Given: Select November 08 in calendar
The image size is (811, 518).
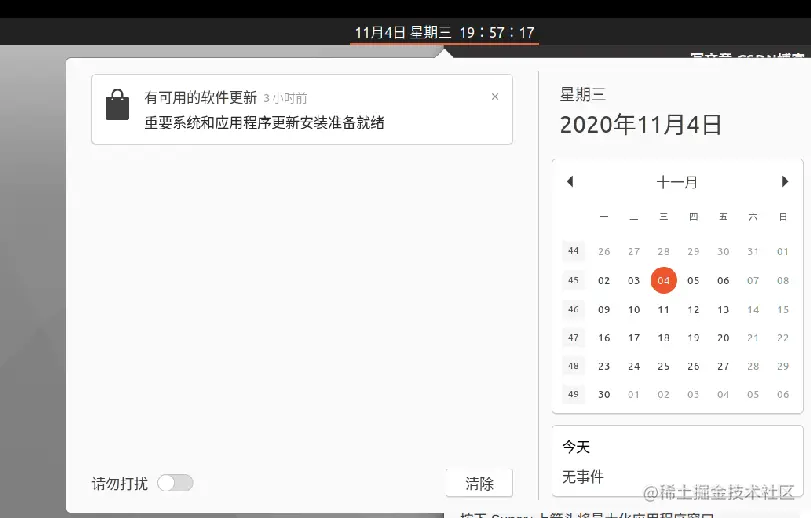Looking at the screenshot, I should pyautogui.click(x=783, y=280).
